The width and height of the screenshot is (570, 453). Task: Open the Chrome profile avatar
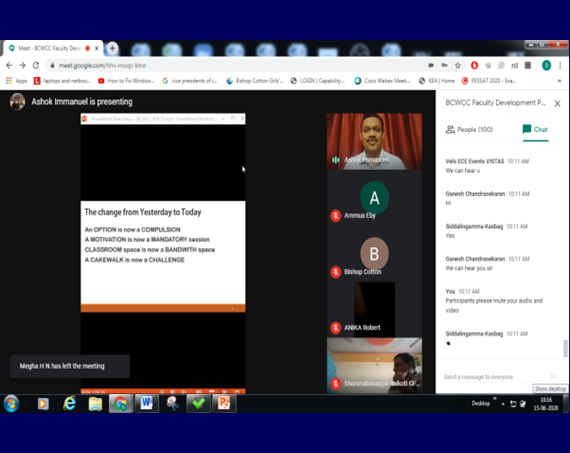546,65
